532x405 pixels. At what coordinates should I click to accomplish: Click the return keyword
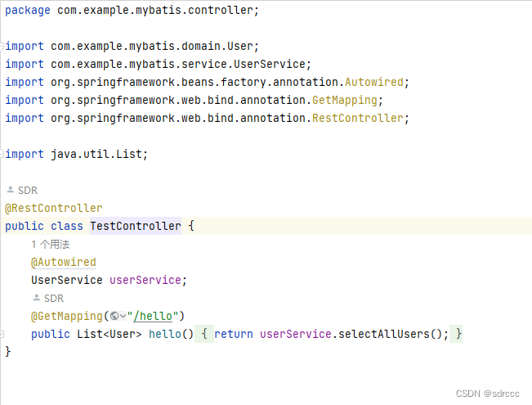point(234,334)
